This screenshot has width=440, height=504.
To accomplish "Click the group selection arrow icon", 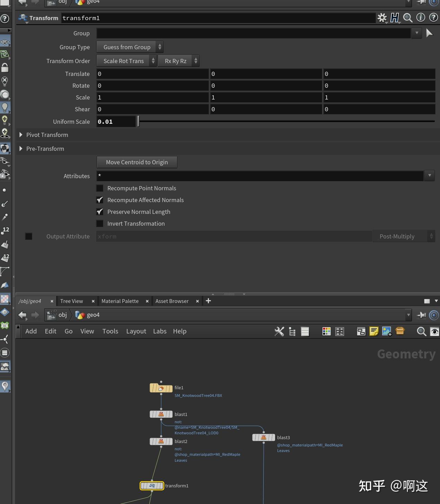I will (x=429, y=33).
